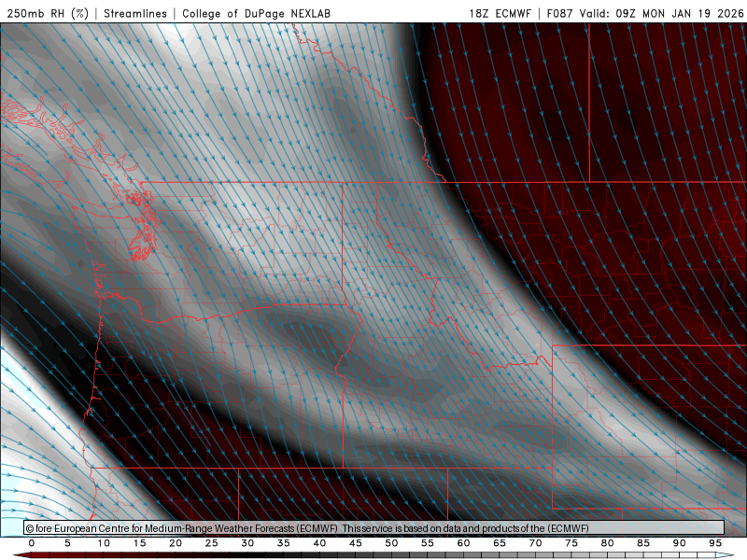Click the "75" colorbar scale label
747x560 pixels.
(571, 543)
